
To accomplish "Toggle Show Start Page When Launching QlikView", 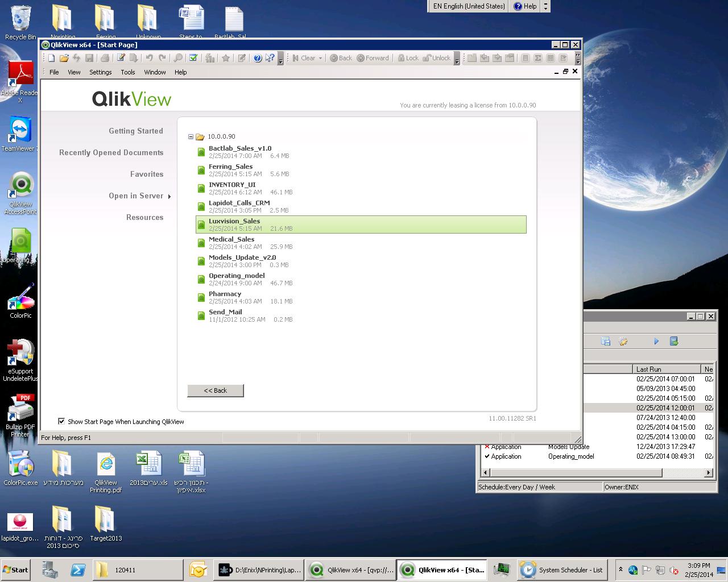I will (61, 421).
